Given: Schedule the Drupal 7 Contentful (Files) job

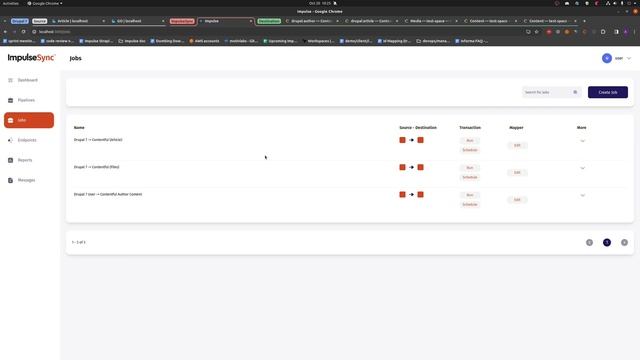Looking at the screenshot, I should tap(470, 177).
